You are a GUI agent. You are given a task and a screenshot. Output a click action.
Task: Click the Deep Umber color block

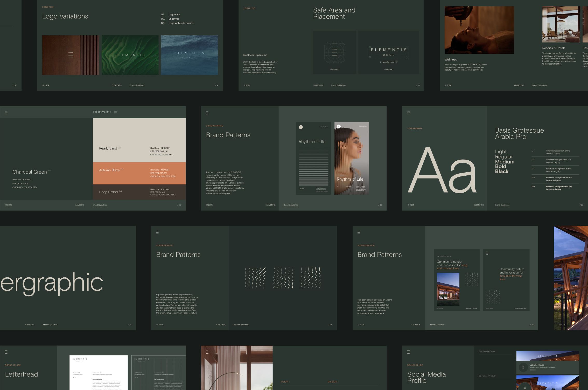coord(139,192)
